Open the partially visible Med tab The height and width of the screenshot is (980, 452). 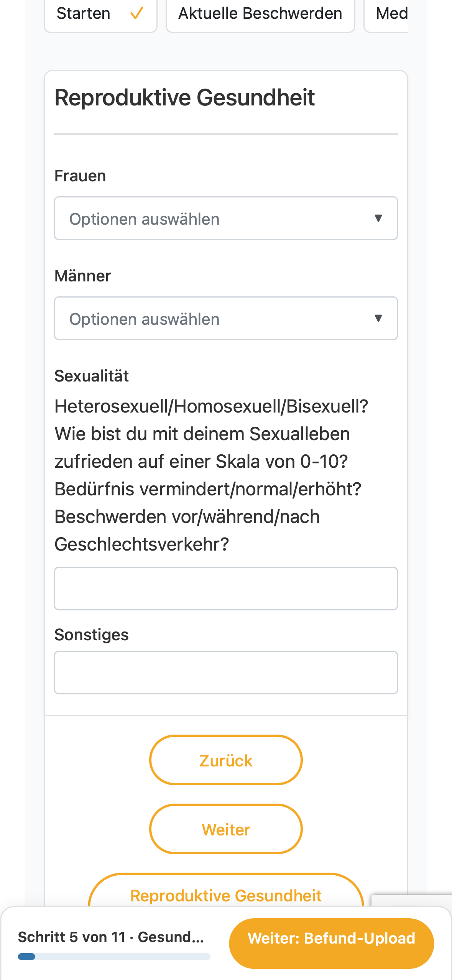(386, 15)
